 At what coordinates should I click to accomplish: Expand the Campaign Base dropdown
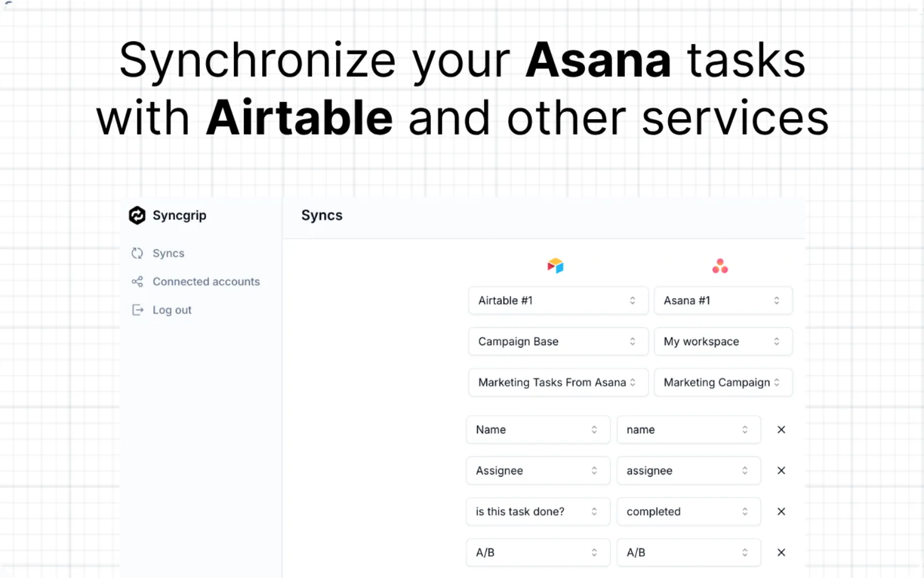coord(558,342)
